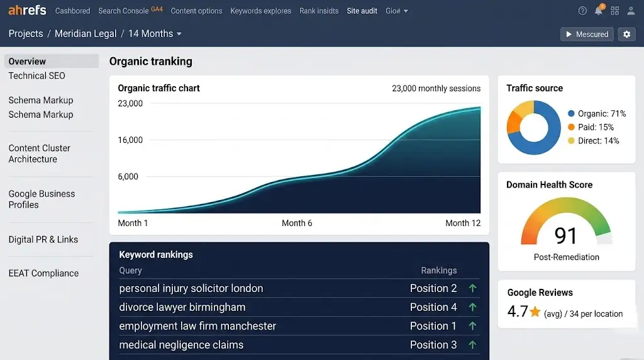The height and width of the screenshot is (360, 644).
Task: Click the Paid 15% orange legend dot
Action: point(571,127)
